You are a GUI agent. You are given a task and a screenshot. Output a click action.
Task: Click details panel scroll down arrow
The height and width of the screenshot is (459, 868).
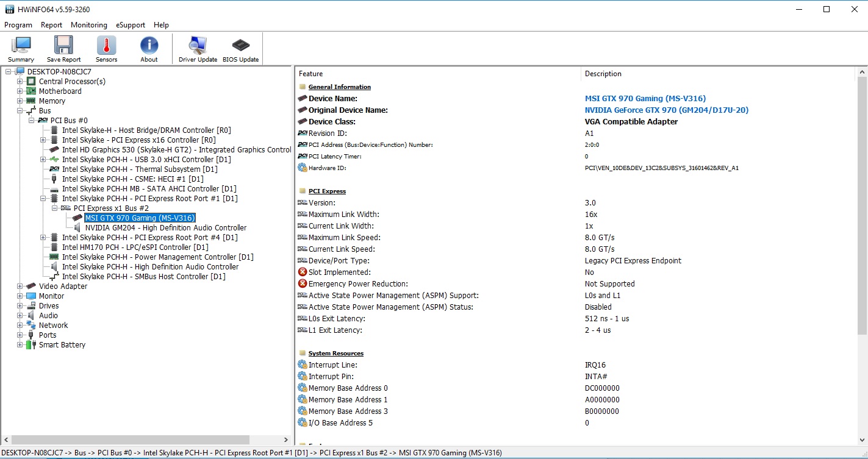(x=862, y=439)
